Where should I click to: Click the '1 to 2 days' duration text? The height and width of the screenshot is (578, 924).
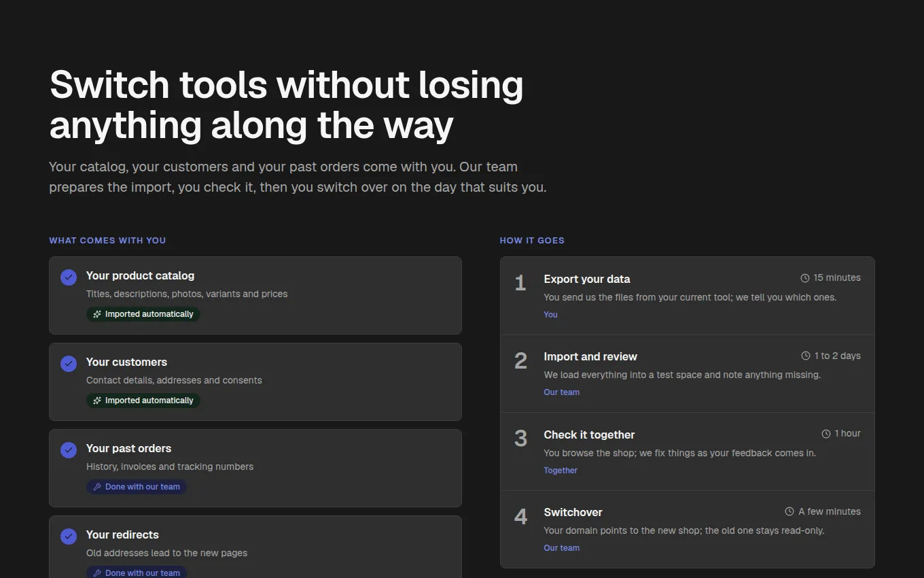click(838, 356)
